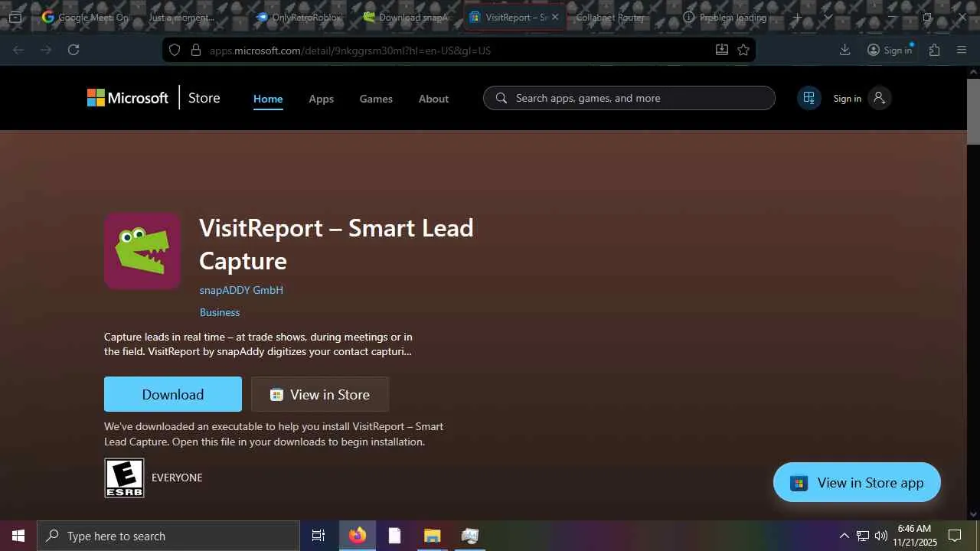Close the VisitReport tab

coord(555,17)
